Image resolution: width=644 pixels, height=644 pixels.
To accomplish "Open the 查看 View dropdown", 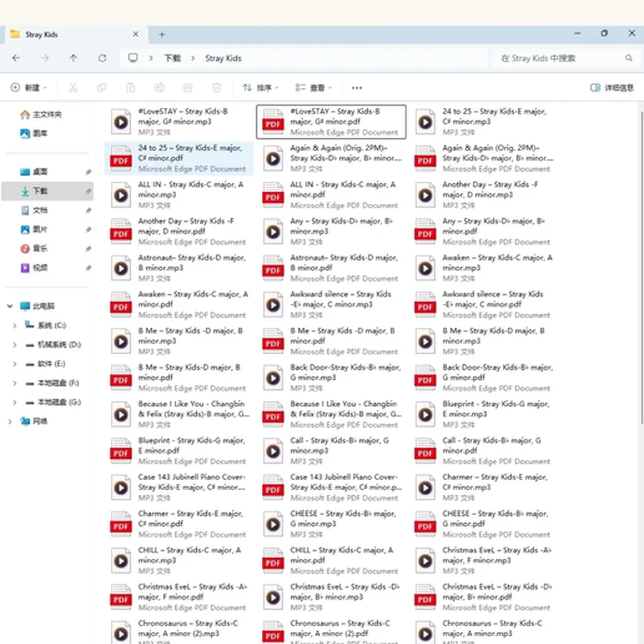I will (x=314, y=87).
